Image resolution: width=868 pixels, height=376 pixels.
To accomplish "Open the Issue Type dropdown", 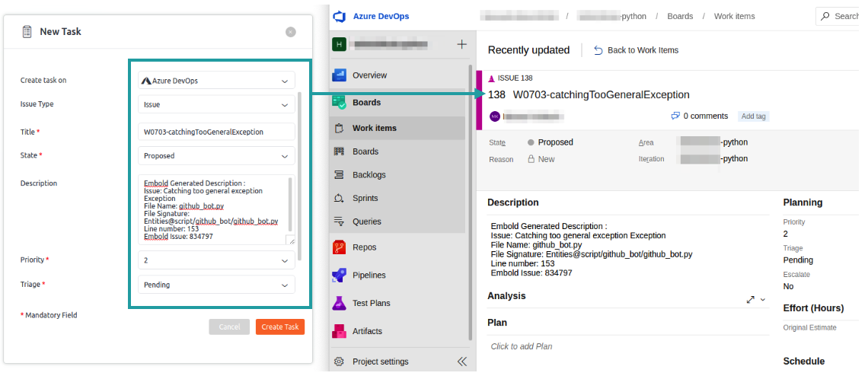I will coord(216,104).
